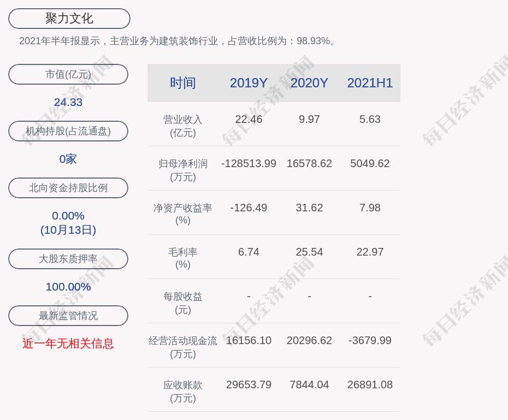Image resolution: width=508 pixels, height=420 pixels.
Task: Click the 毛利率 (%) row label
Action: coord(183,258)
